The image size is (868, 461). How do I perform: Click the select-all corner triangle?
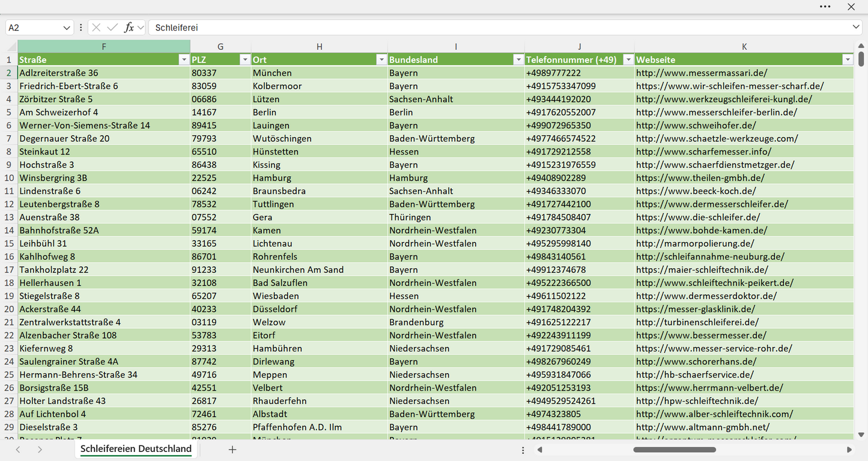coord(12,47)
